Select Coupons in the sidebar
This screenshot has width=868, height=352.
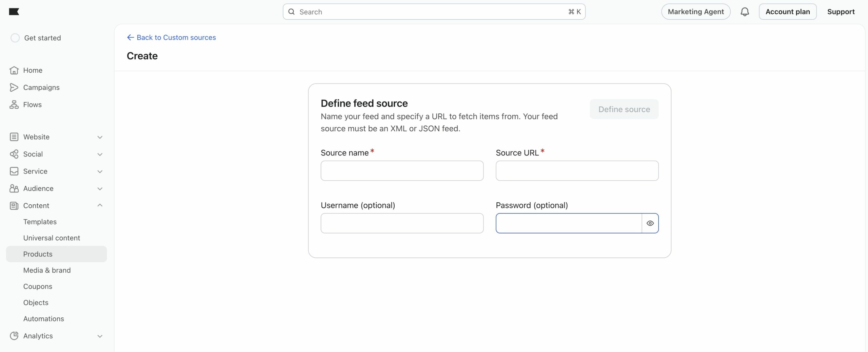pyautogui.click(x=38, y=286)
